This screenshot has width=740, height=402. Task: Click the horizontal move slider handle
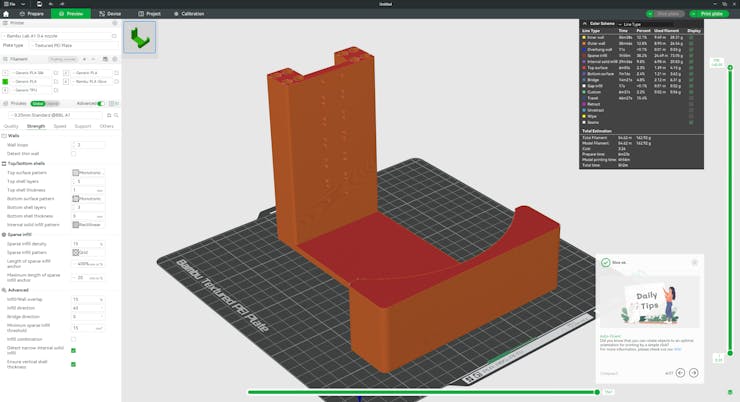597,392
